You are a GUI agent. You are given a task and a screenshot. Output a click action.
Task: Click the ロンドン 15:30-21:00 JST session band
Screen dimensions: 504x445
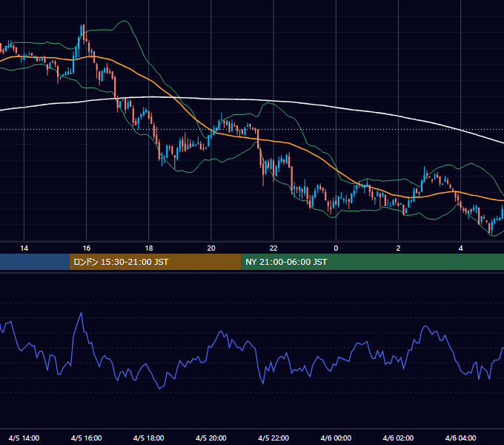[155, 262]
